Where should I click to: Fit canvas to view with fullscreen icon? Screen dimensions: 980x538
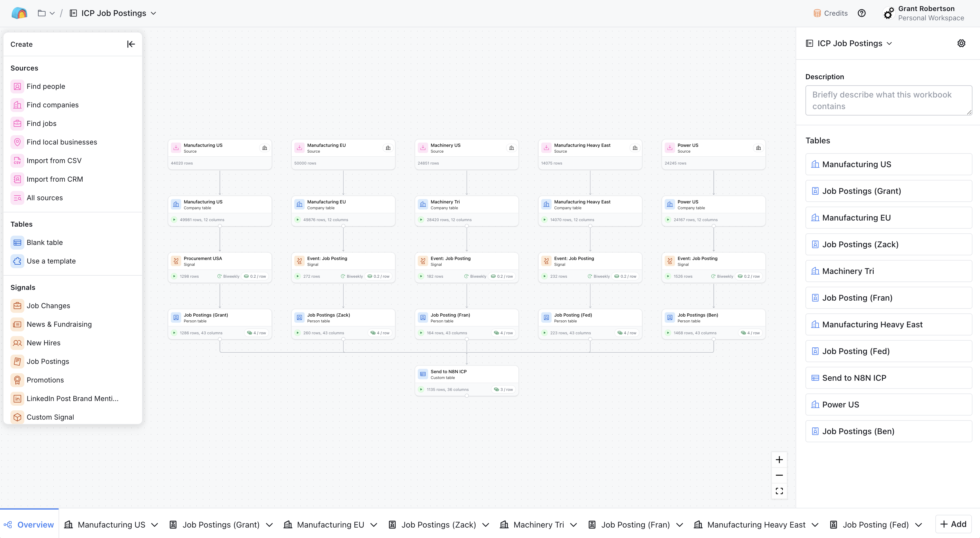click(x=779, y=491)
